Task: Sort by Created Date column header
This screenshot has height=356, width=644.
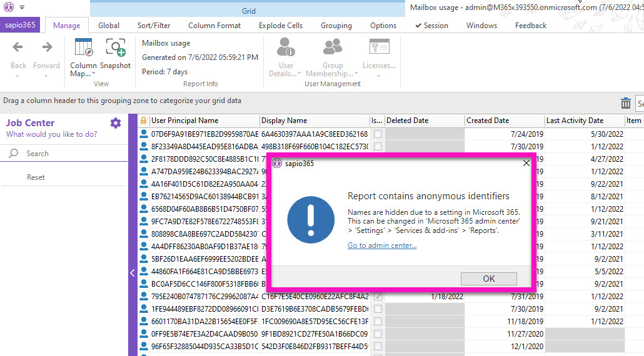Action: [505, 121]
